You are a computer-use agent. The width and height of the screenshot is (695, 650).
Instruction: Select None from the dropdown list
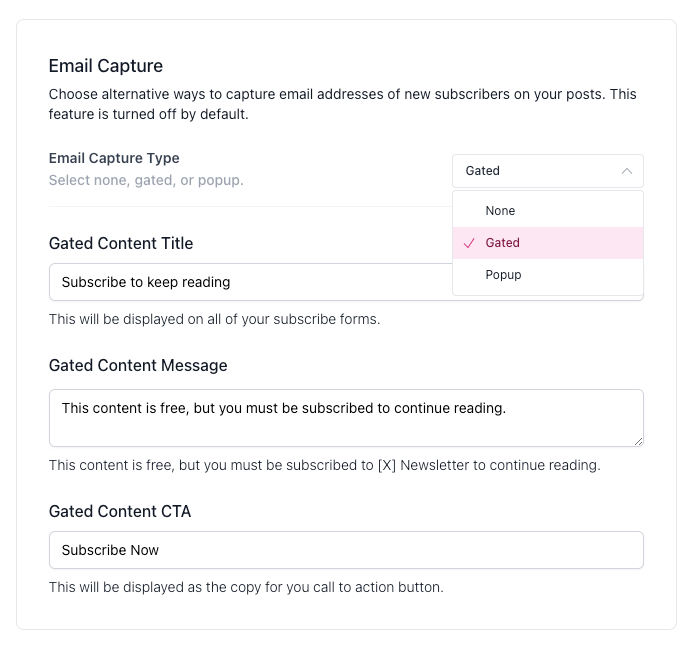(x=500, y=211)
